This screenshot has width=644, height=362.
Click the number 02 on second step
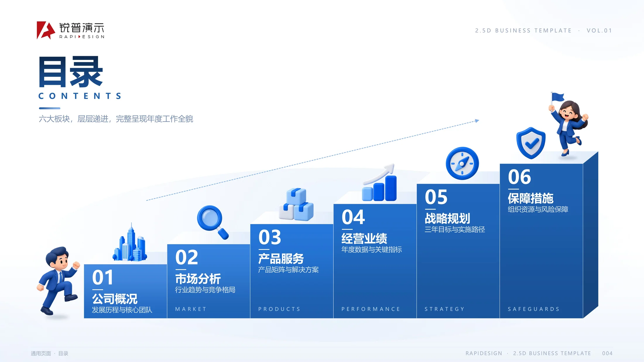[x=186, y=257]
